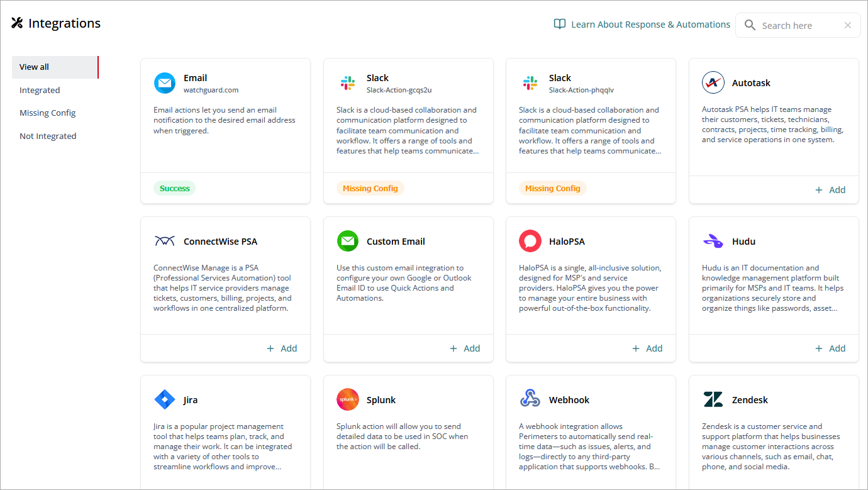Select the View all filter tab

[55, 67]
